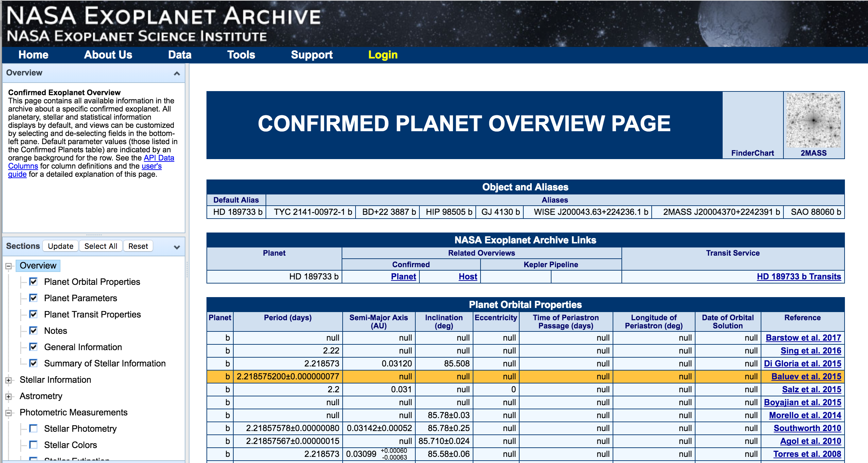Expand the Stellar Information tree node
Viewport: 868px width, 463px height.
9,380
